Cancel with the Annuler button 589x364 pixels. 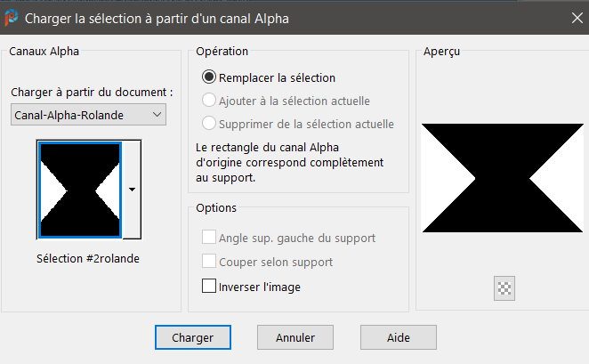(296, 338)
